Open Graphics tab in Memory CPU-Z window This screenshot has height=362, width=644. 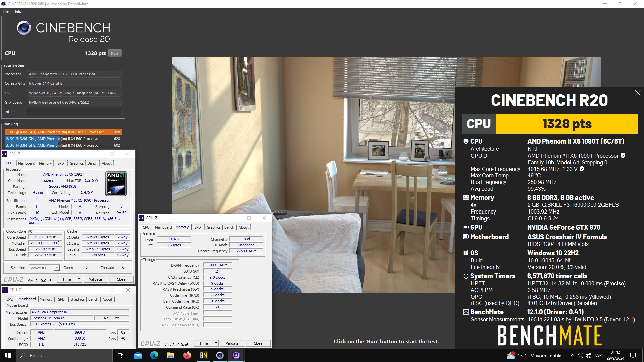coord(214,227)
